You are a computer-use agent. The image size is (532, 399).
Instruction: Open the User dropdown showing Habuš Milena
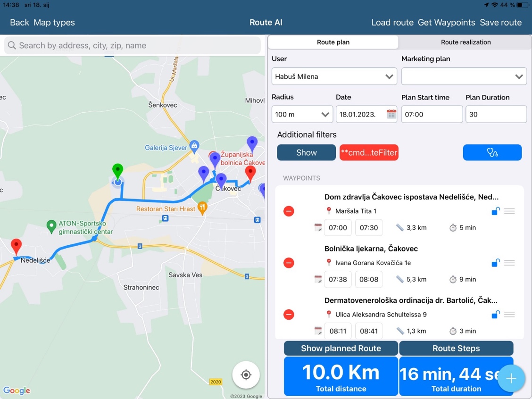click(x=334, y=76)
